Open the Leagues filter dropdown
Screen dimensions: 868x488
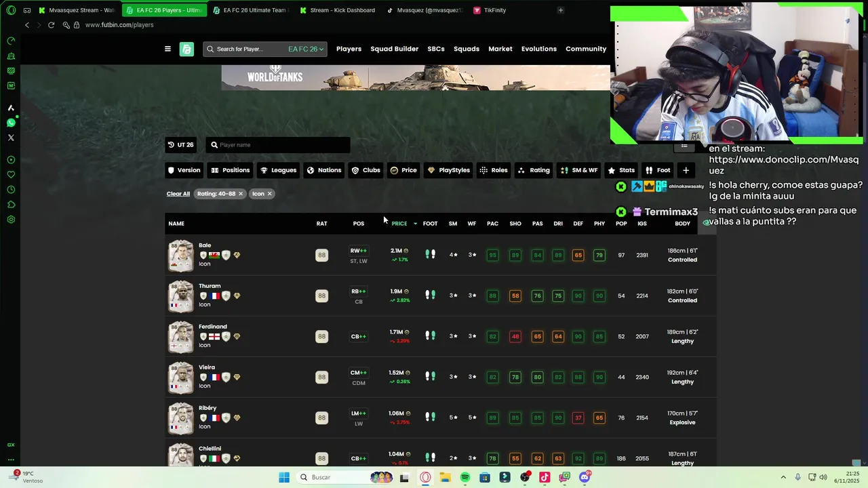279,170
